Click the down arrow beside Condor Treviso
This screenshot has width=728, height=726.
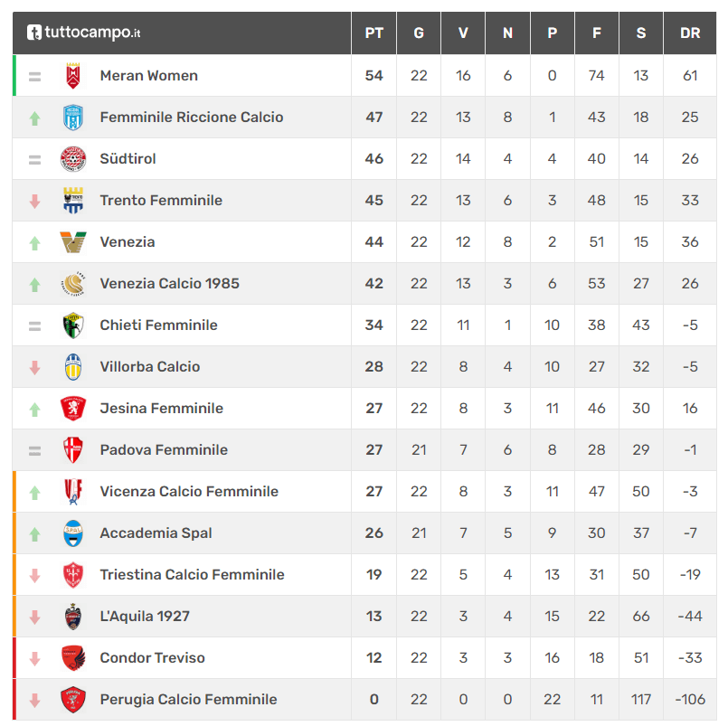coord(35,659)
